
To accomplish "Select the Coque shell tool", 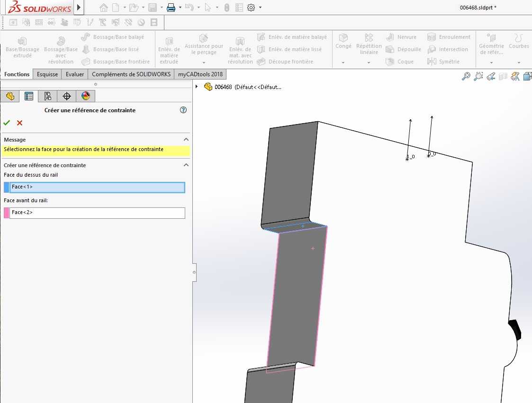I will point(400,62).
